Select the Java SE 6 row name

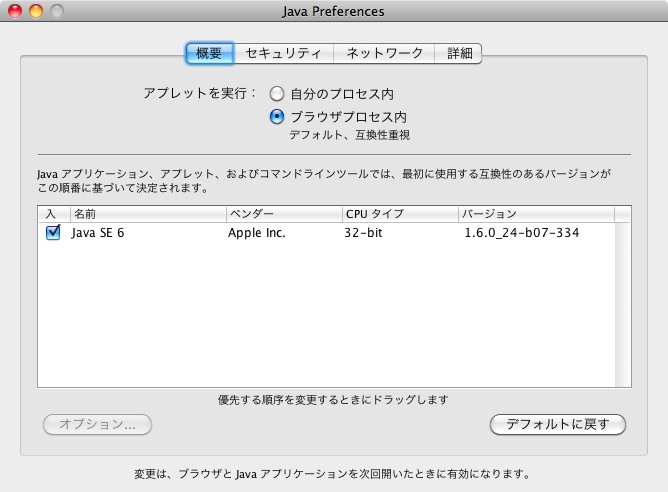coord(98,233)
